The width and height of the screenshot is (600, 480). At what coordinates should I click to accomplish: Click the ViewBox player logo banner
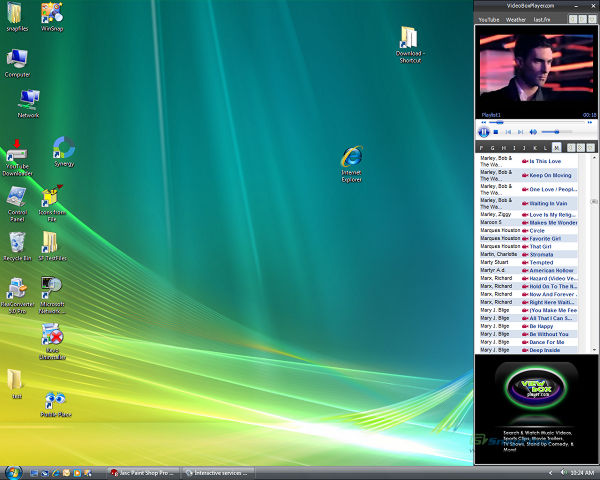coord(536,386)
